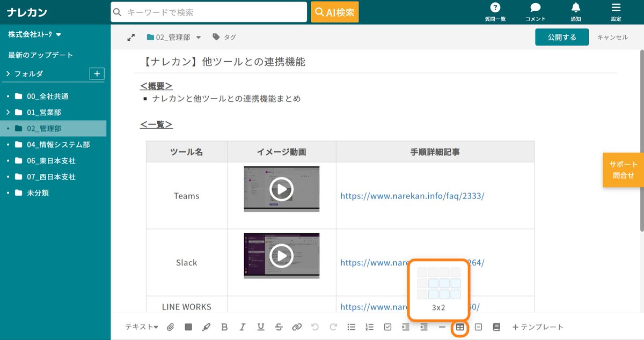Image resolution: width=644 pixels, height=340 pixels.
Task: Play the Slack image video
Action: click(x=282, y=256)
